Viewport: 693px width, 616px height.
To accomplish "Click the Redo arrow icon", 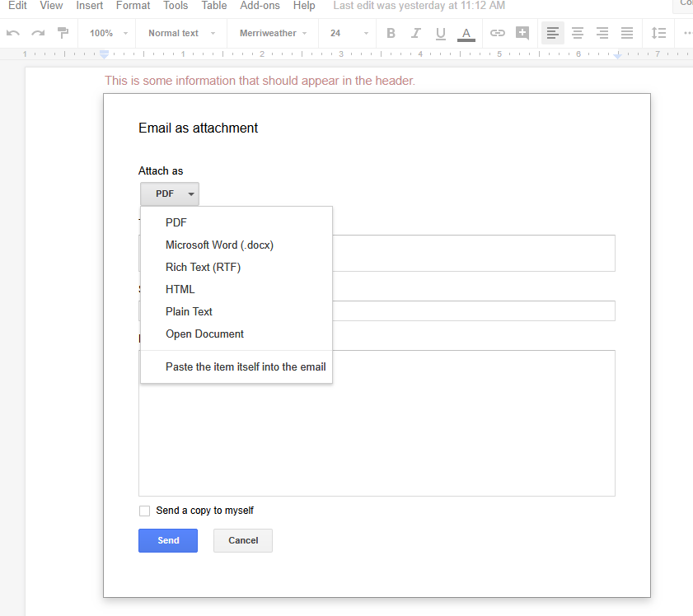I will point(38,33).
